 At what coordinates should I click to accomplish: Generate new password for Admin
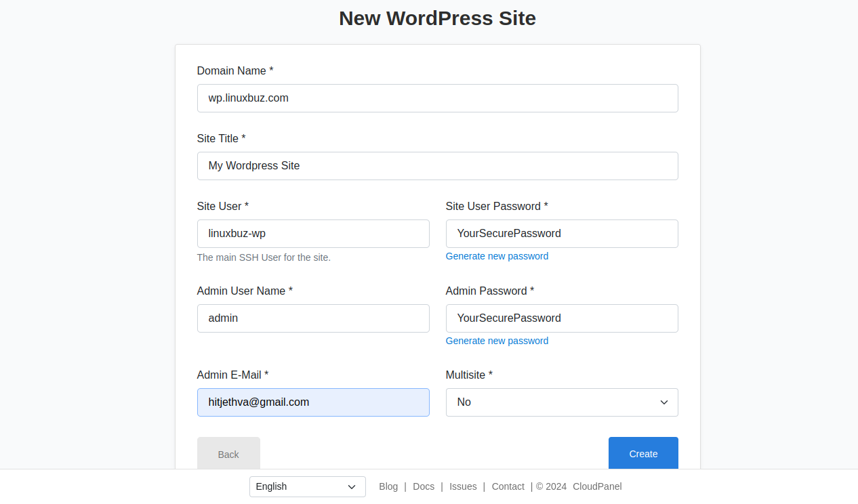[x=497, y=341]
